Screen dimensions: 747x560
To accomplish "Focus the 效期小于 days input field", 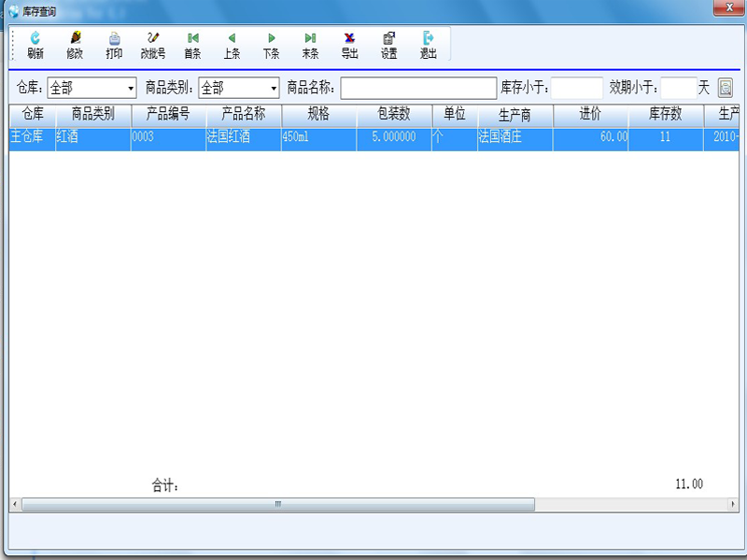I will coord(679,88).
